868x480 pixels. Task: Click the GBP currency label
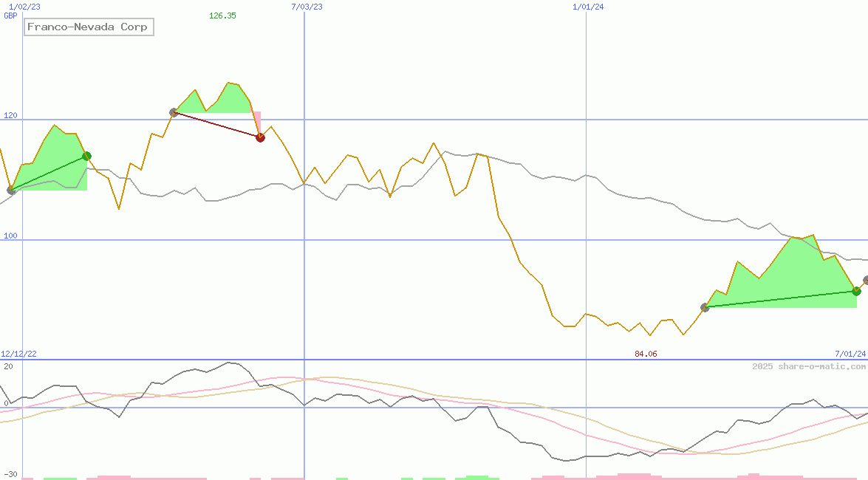coord(10,15)
